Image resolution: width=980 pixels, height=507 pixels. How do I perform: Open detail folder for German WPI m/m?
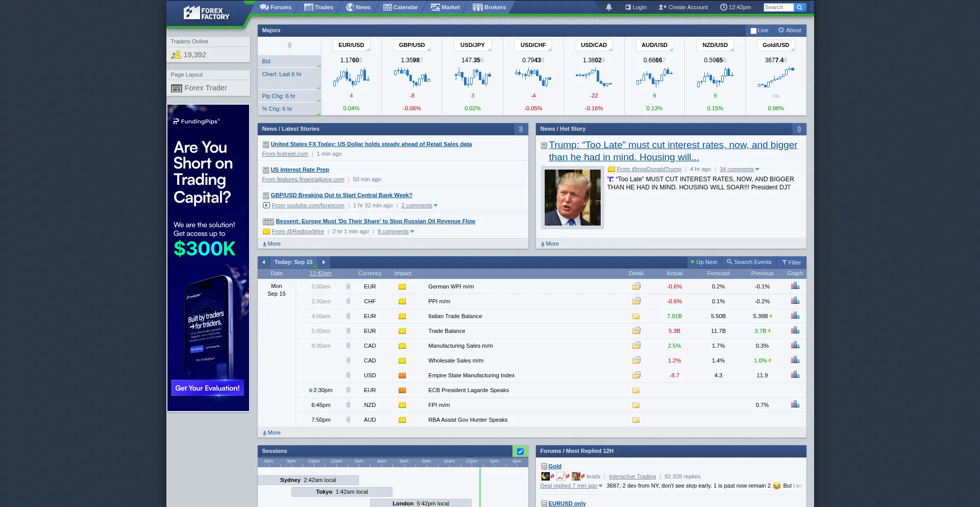click(636, 286)
